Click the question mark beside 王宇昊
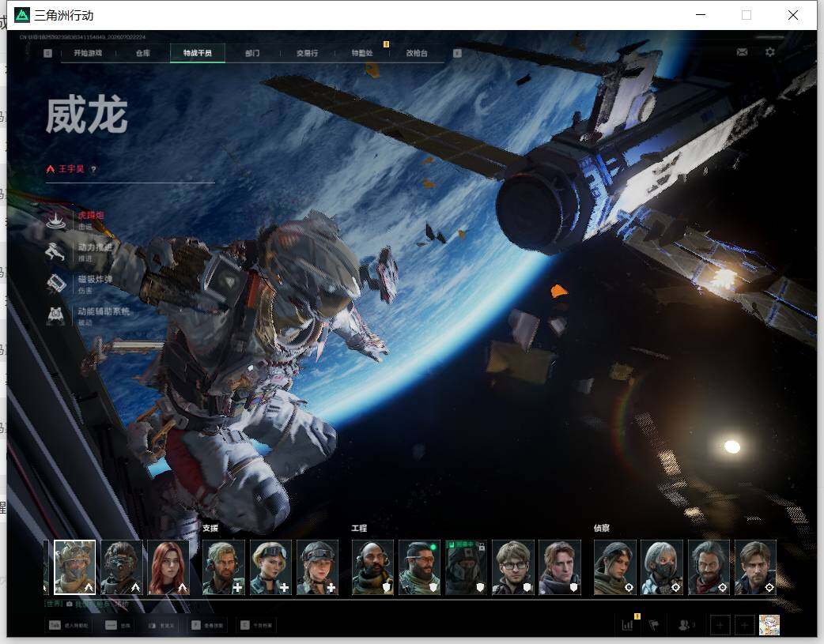Viewport: 824px width, 644px height. (93, 169)
